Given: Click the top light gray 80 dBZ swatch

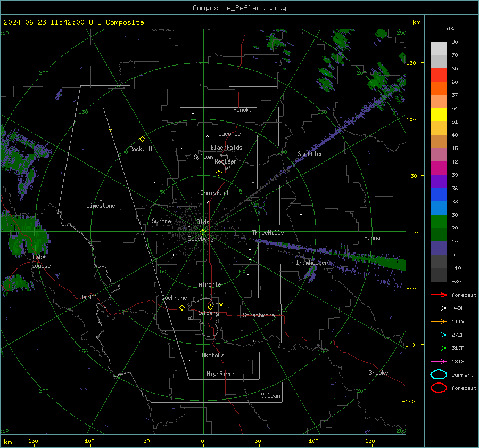Looking at the screenshot, I should 439,48.
